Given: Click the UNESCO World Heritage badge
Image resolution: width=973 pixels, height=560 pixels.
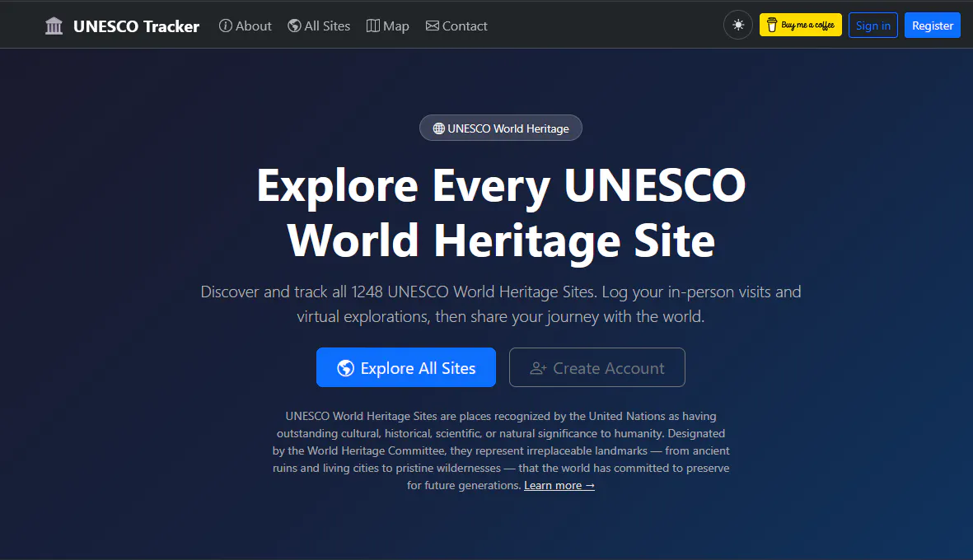Looking at the screenshot, I should tap(501, 128).
